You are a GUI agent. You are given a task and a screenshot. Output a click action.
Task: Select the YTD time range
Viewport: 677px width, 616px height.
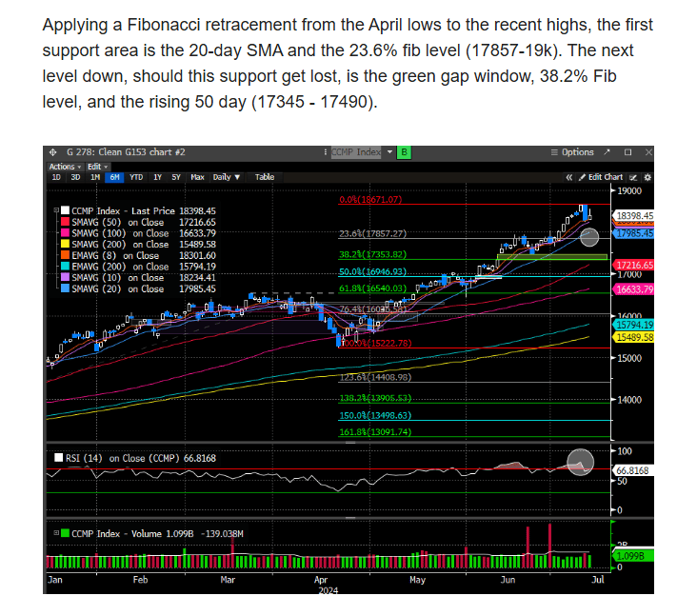tap(136, 177)
